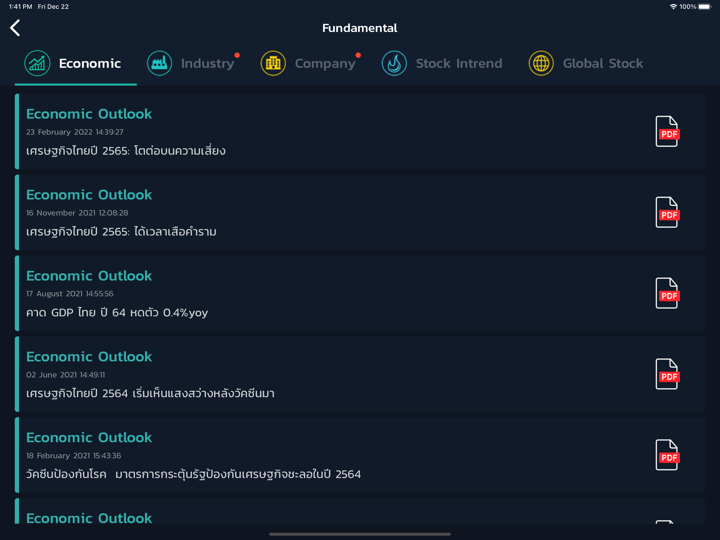The width and height of the screenshot is (720, 540).
Task: Select the partially visible last Economic Outlook entry
Action: 89,517
